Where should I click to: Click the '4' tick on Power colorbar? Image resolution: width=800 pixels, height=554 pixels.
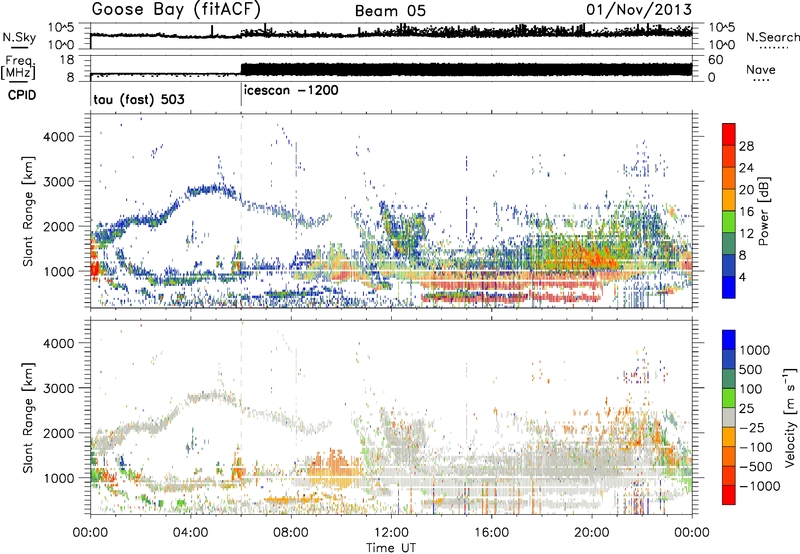[742, 277]
